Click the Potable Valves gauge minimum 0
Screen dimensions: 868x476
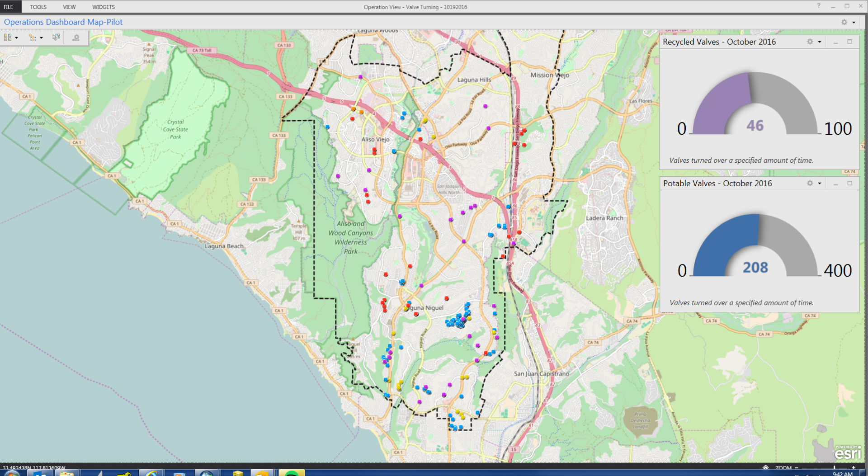click(x=682, y=271)
